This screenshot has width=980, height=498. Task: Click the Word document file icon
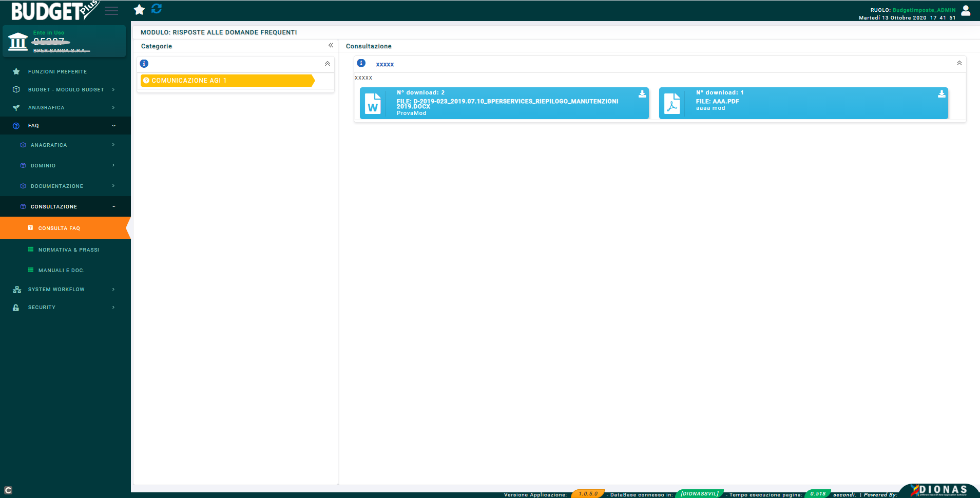tap(373, 103)
